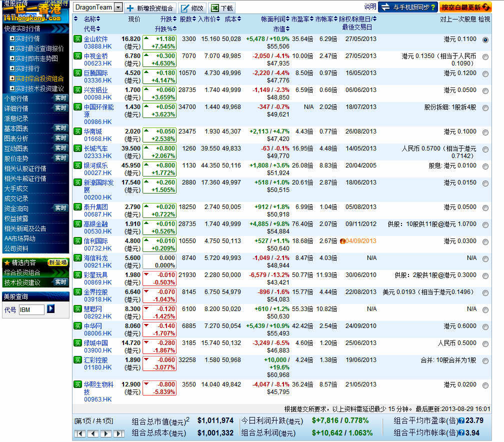
Task: Select the radio button for 中国环保能源 row
Action: tap(485, 108)
